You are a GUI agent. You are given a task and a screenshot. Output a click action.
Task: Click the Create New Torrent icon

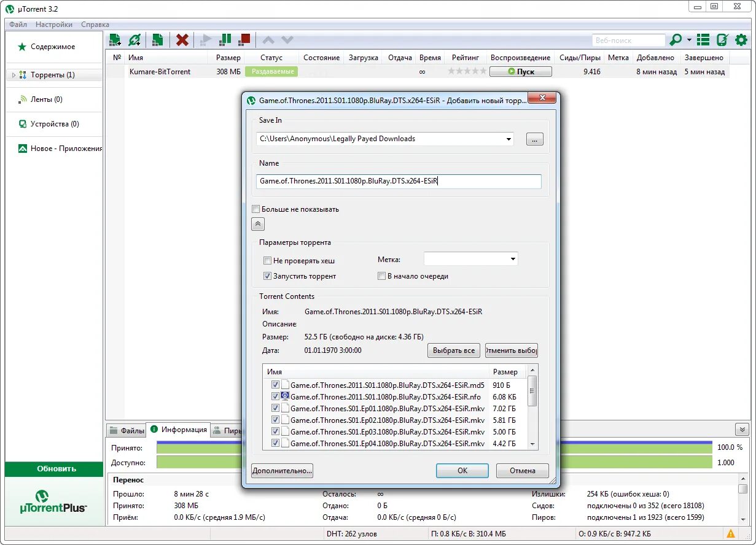click(x=158, y=40)
